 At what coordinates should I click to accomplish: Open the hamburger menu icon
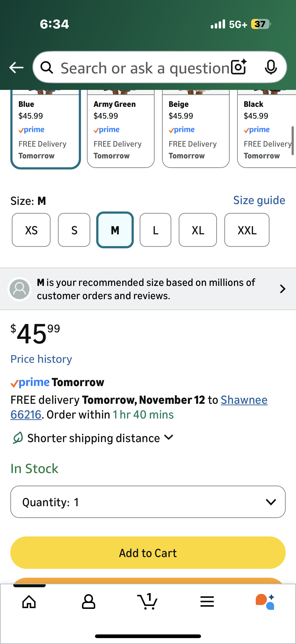tap(207, 602)
